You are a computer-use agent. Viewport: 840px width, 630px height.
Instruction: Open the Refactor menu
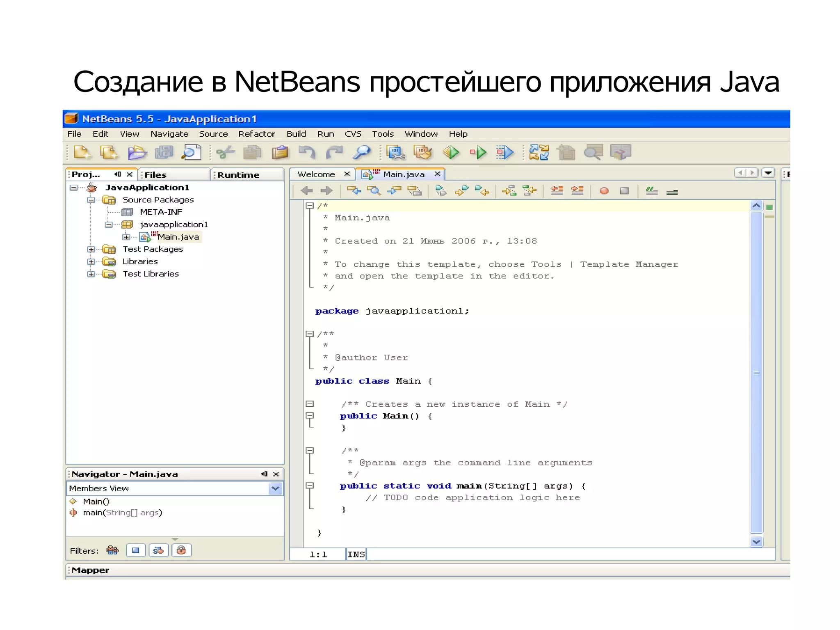click(x=256, y=134)
